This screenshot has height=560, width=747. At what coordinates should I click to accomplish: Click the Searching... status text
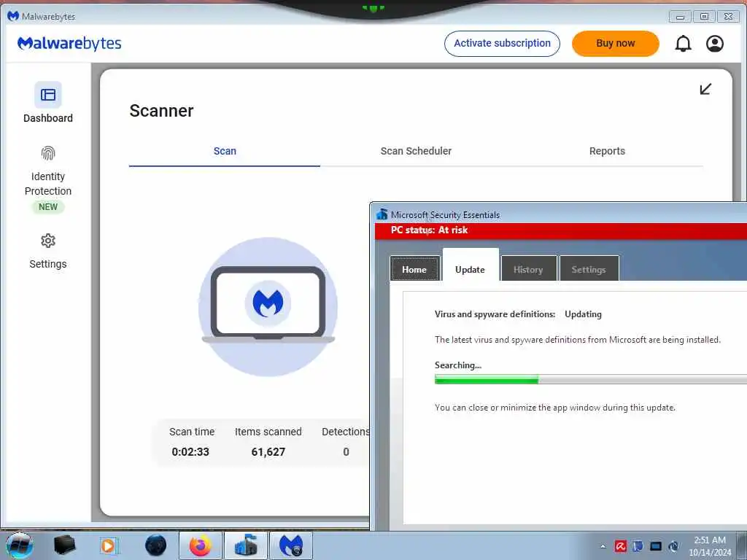click(x=458, y=365)
